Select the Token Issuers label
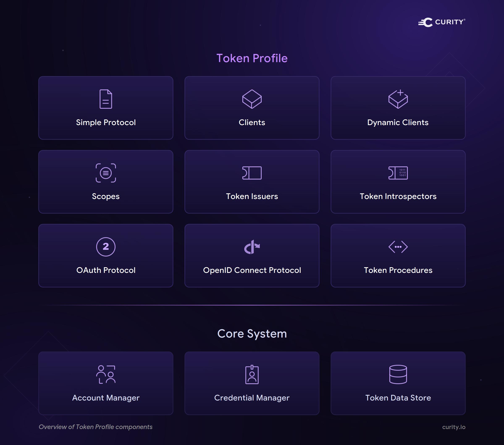The height and width of the screenshot is (445, 504). pyautogui.click(x=252, y=196)
